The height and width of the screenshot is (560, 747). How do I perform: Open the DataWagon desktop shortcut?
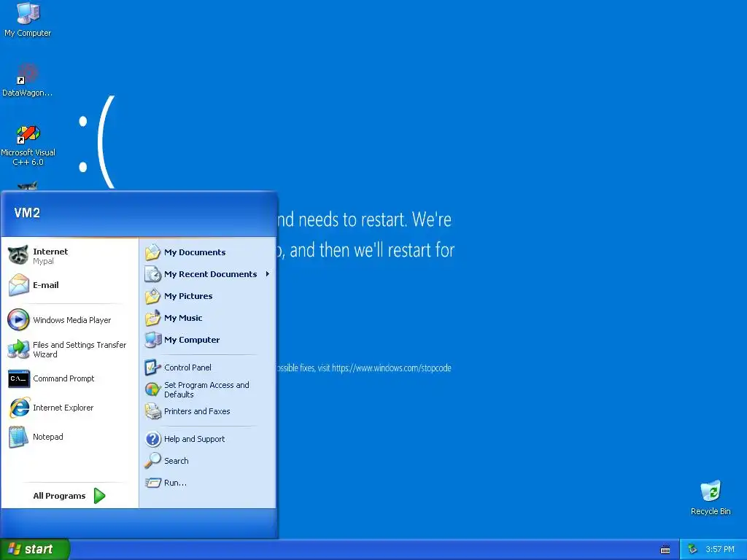28,79
